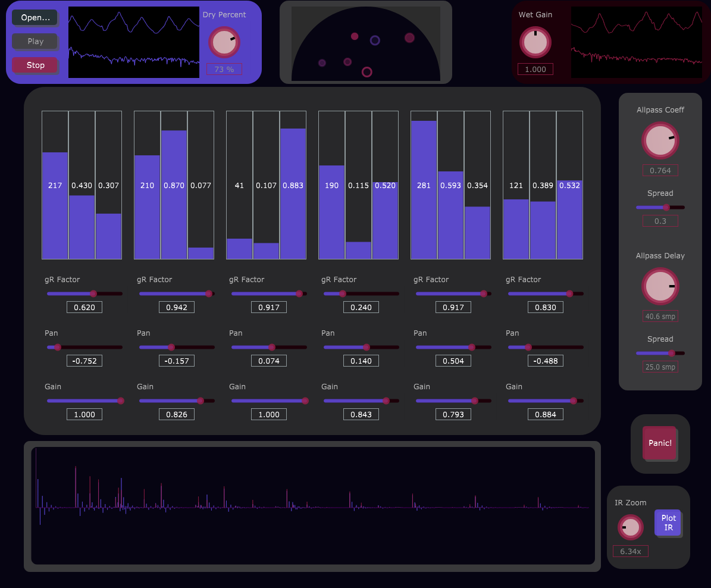Click the 73 % dry percent field
This screenshot has height=588, width=711.
pyautogui.click(x=224, y=69)
